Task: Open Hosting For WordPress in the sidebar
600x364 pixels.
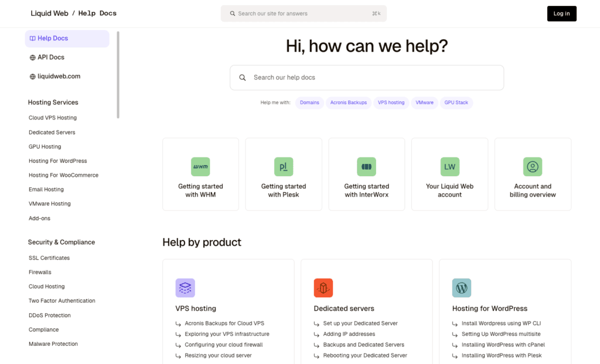Action: (58, 161)
